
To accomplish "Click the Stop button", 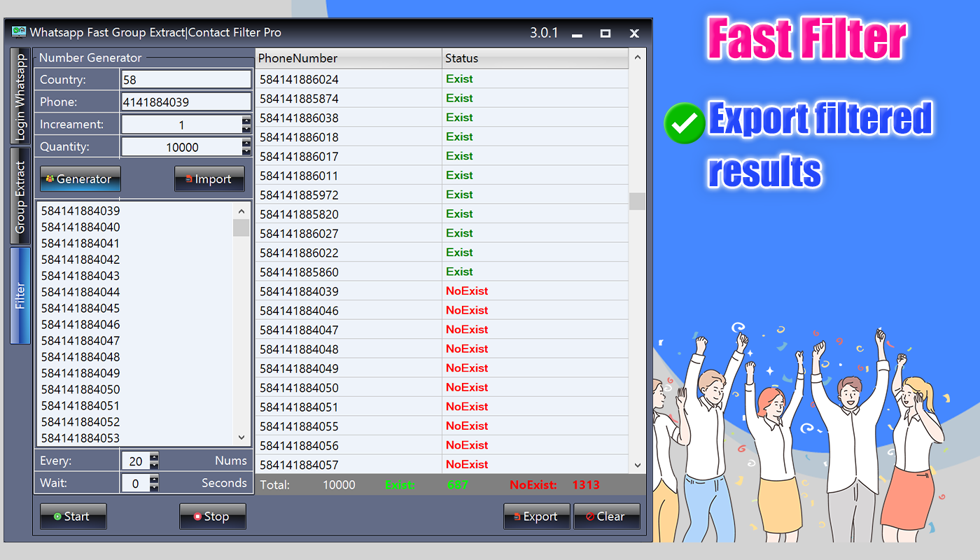I will (x=213, y=517).
